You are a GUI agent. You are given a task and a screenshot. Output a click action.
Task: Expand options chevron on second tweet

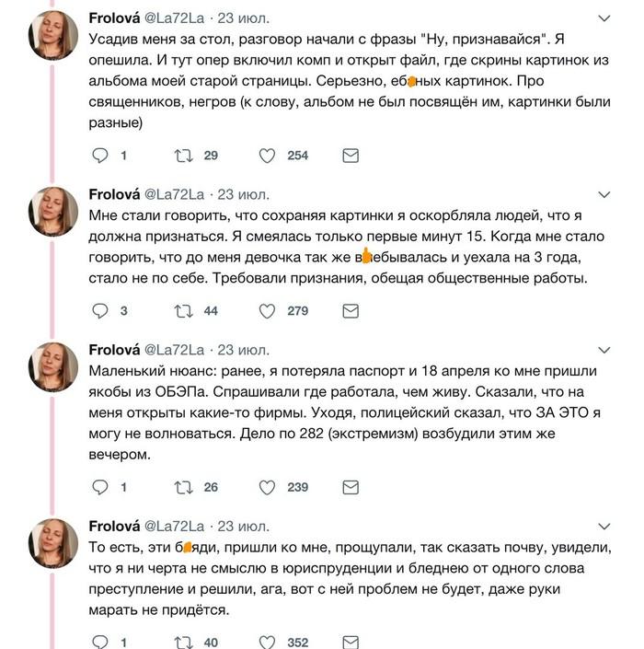click(604, 194)
